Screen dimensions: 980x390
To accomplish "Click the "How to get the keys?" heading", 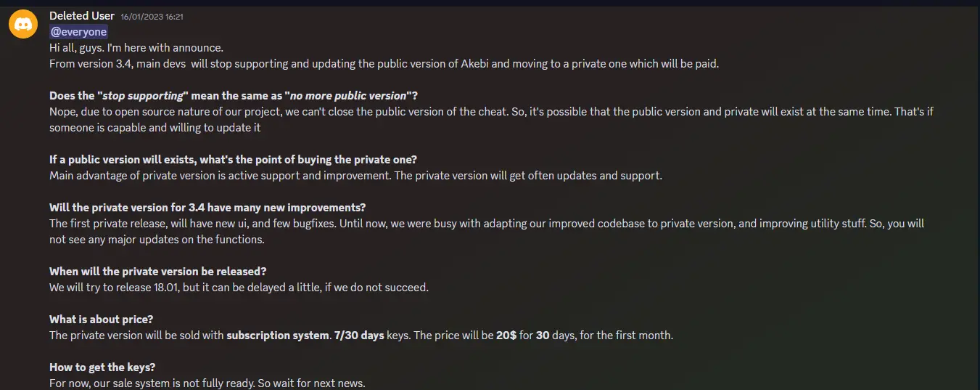I will 102,367.
